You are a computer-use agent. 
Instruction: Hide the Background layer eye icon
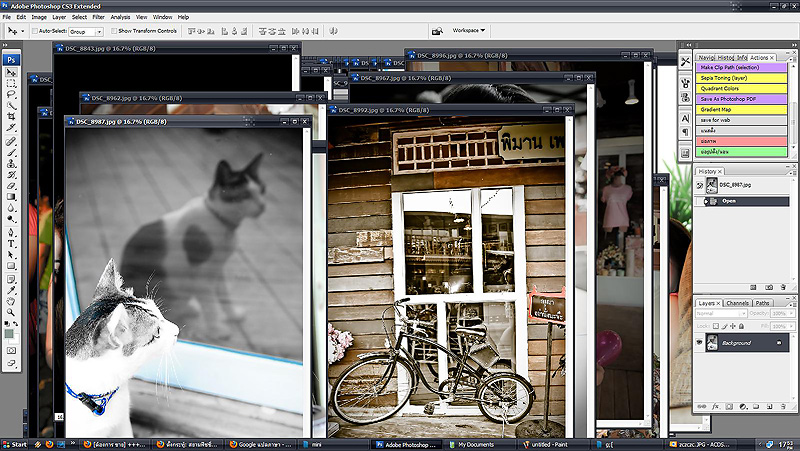(699, 343)
